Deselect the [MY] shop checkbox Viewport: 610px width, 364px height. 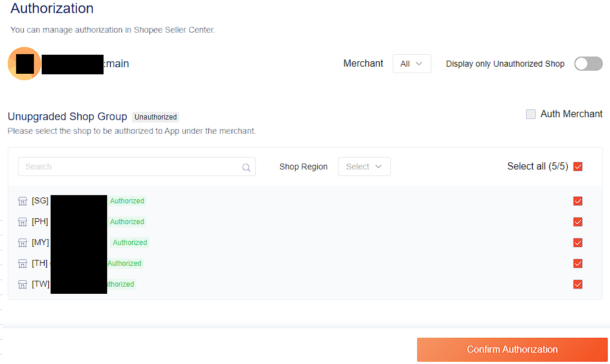pyautogui.click(x=577, y=243)
